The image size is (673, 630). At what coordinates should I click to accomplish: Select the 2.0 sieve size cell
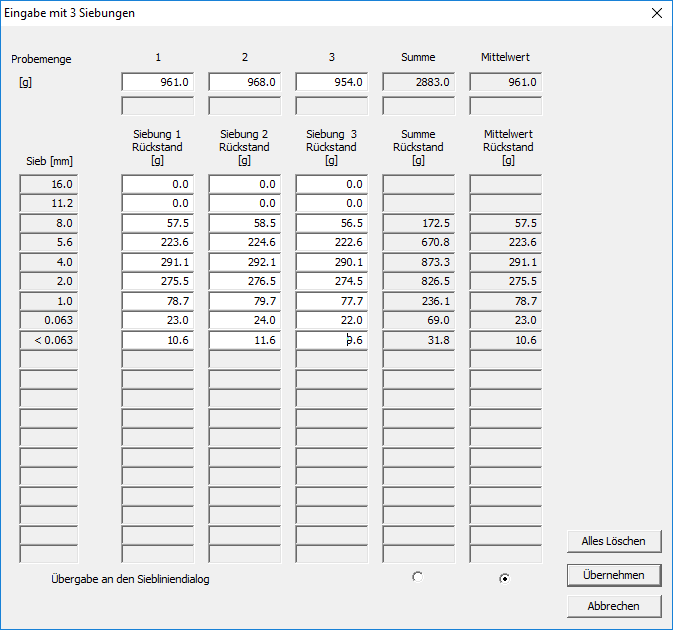[49, 282]
